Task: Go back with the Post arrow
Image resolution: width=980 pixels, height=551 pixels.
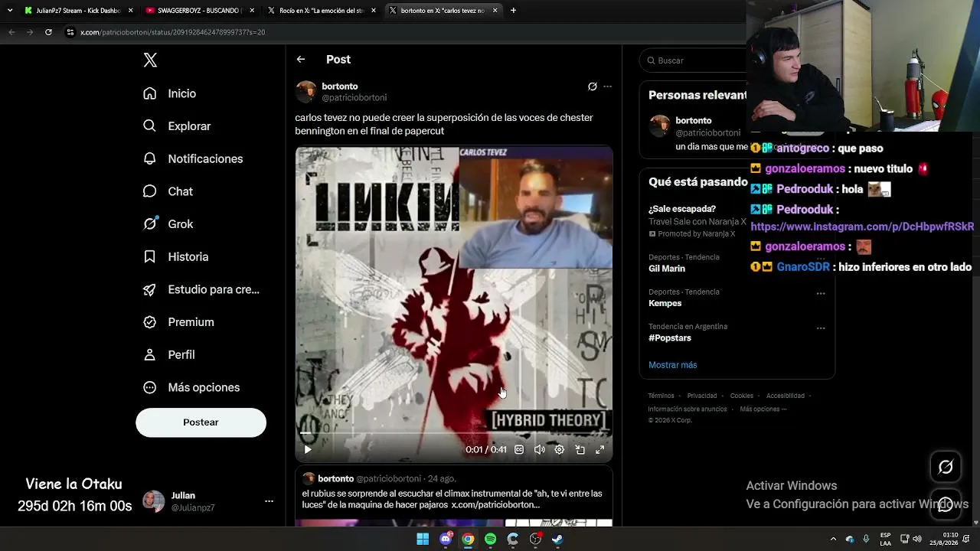Action: pyautogui.click(x=301, y=60)
